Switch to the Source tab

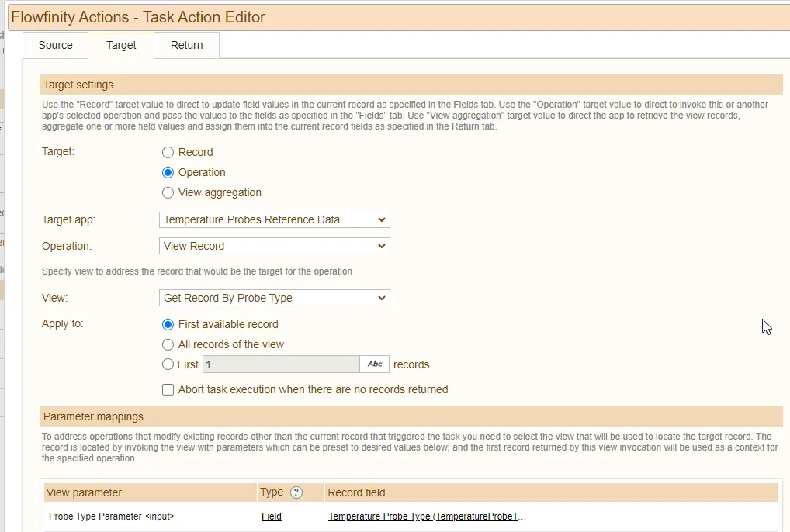point(55,45)
